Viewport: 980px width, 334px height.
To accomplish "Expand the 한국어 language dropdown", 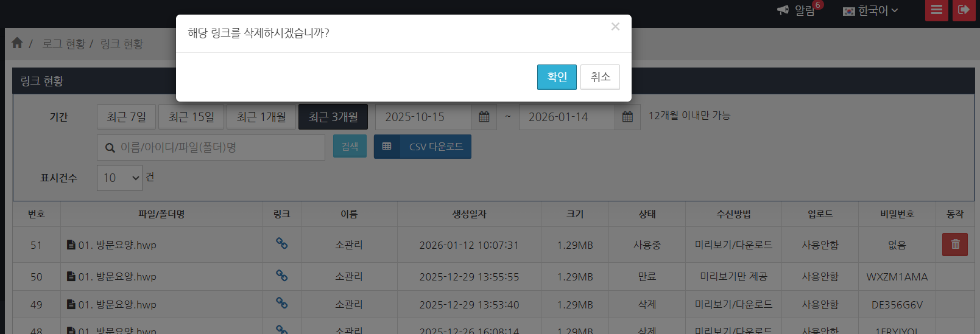I will click(871, 10).
